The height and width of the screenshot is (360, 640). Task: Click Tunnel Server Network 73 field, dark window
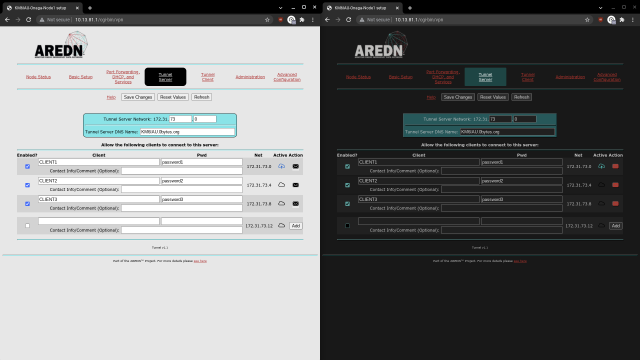[500, 119]
